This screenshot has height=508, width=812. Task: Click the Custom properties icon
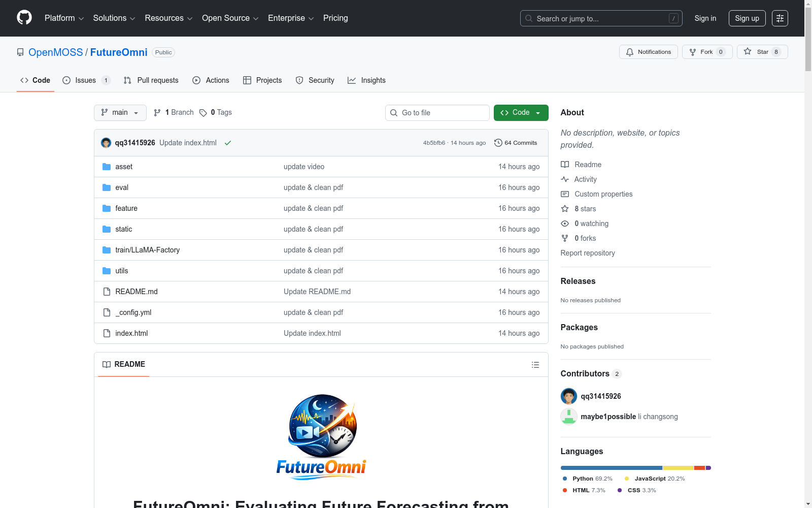[x=565, y=194]
